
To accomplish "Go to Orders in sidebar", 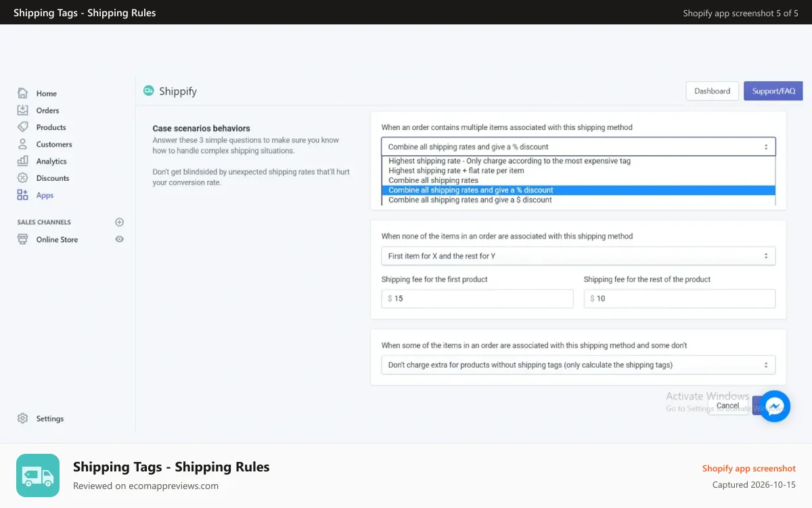I will 47,110.
